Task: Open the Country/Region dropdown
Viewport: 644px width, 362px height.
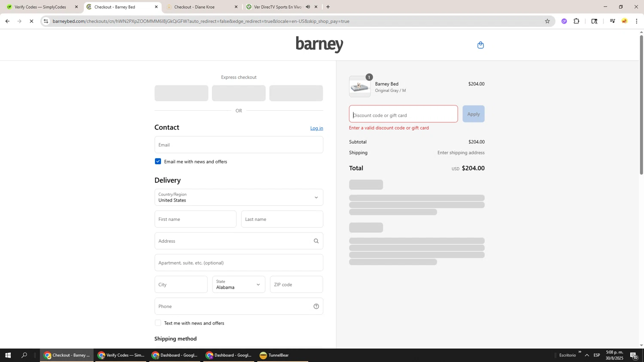Action: [239, 197]
